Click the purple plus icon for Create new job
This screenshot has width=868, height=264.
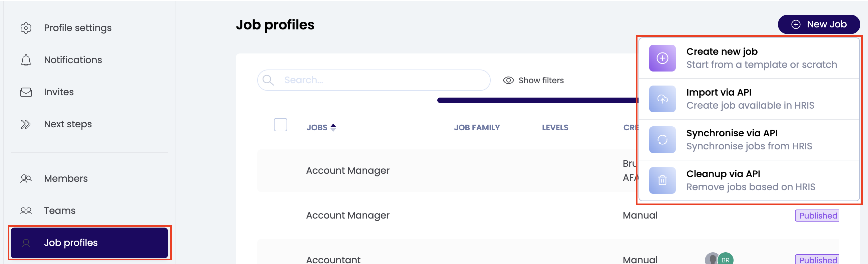662,58
